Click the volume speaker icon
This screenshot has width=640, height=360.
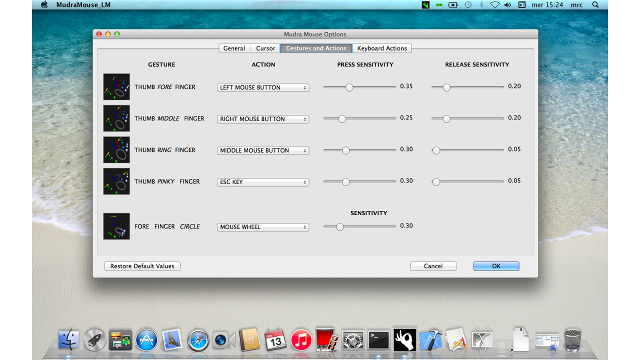(x=508, y=5)
